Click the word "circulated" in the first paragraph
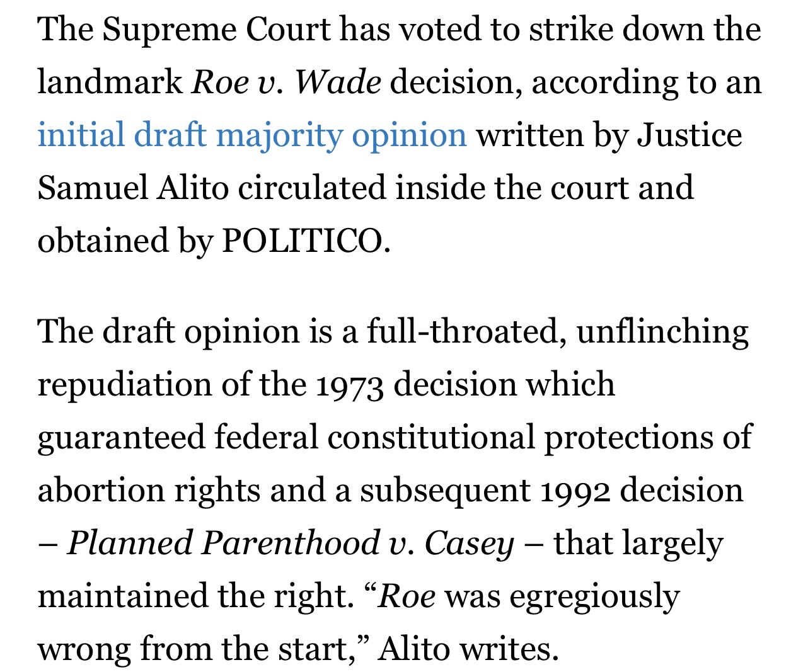 [311, 188]
